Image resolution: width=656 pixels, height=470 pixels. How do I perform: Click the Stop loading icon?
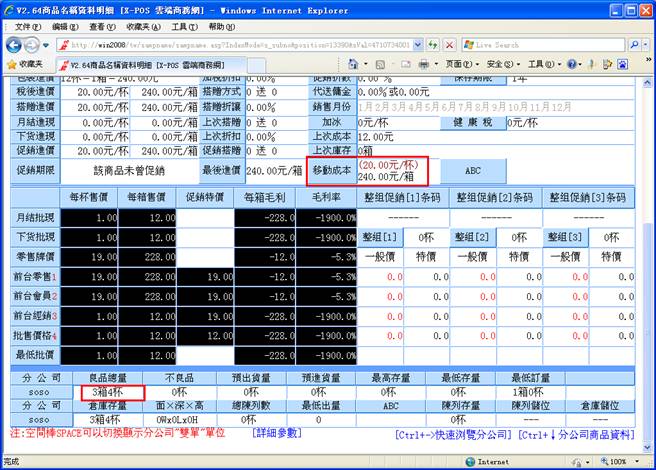(x=448, y=45)
